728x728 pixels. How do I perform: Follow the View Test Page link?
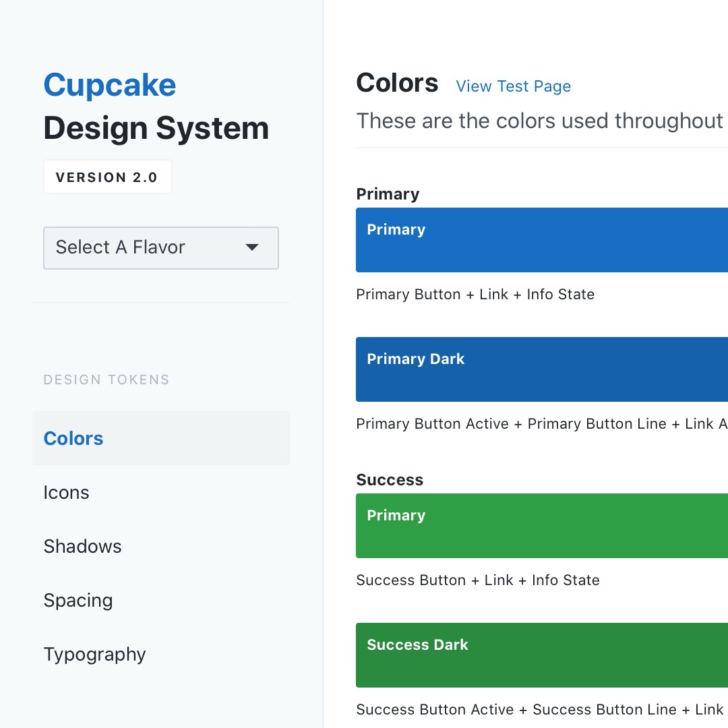point(513,86)
